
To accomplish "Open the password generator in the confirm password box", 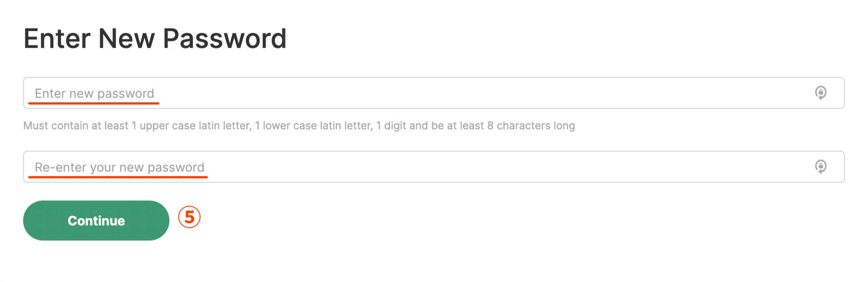I will (x=820, y=167).
